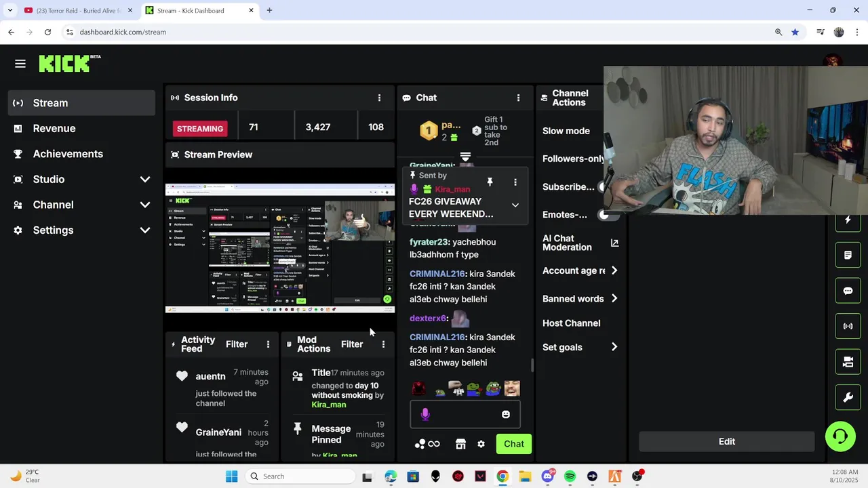Insert the laughing face emote
The image size is (868, 488).
point(511,388)
